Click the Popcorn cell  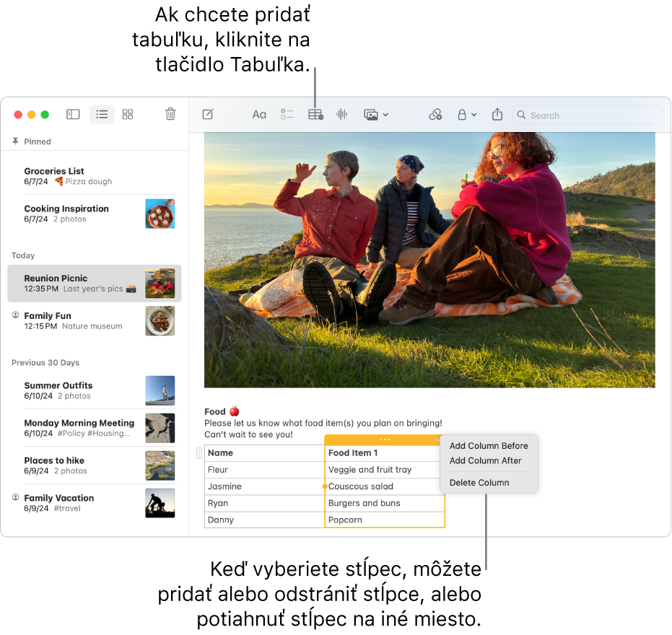click(x=385, y=520)
